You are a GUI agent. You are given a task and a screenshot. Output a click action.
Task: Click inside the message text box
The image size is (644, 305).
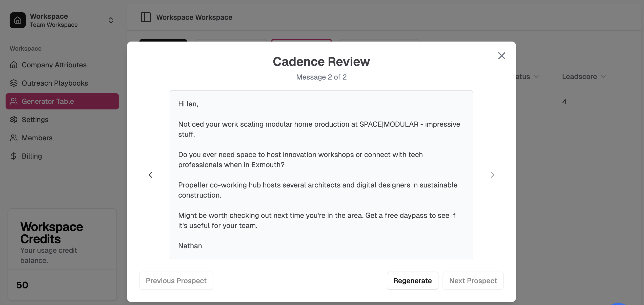tap(321, 175)
